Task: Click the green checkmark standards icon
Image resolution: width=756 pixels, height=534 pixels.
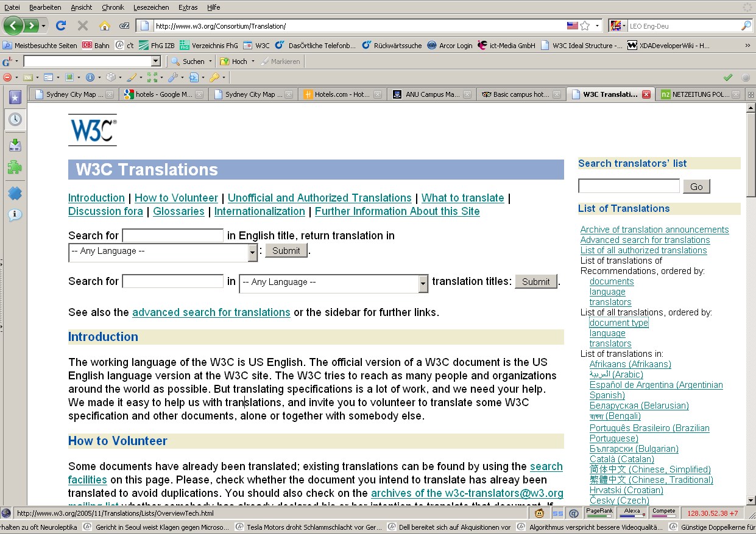Action: (727, 77)
